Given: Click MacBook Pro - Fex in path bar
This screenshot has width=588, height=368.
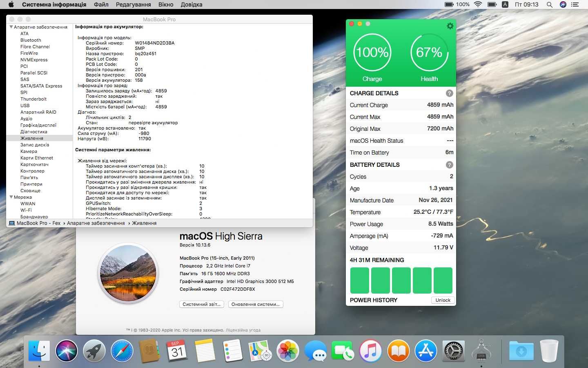Looking at the screenshot, I should click(x=34, y=223).
